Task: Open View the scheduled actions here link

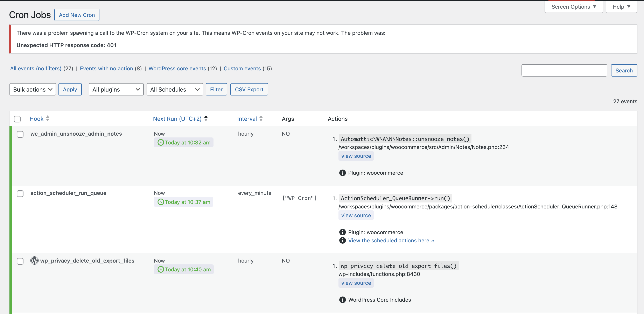Action: tap(391, 240)
